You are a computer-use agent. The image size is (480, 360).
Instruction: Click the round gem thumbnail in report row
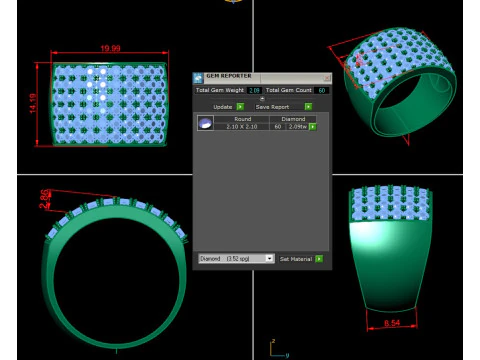(x=205, y=123)
